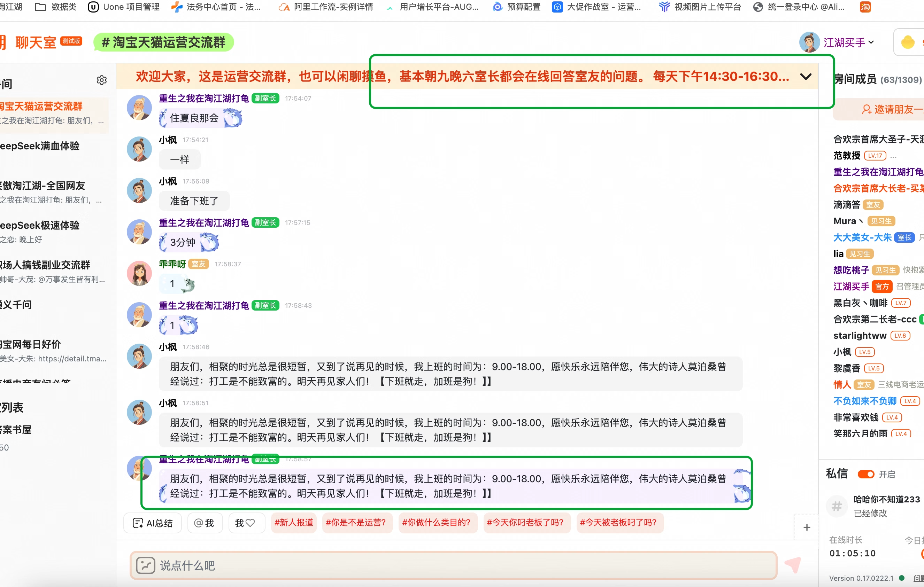Click the send message paper plane icon
This screenshot has width=924, height=587.
[x=793, y=564]
